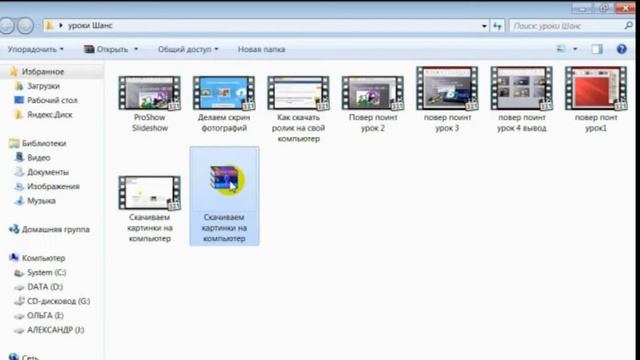Open the DATA (D:) drive
The width and height of the screenshot is (640, 360).
coord(45,287)
